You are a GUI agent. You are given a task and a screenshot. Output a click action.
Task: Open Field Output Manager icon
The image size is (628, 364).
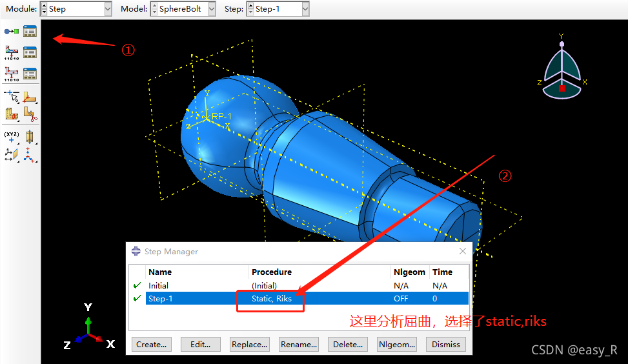pos(30,52)
